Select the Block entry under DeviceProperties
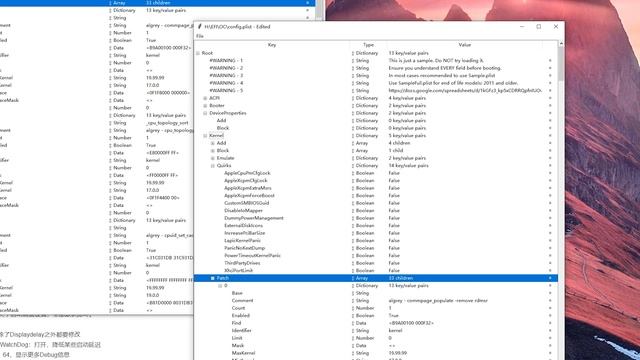This screenshot has height=360, width=640. tap(223, 128)
